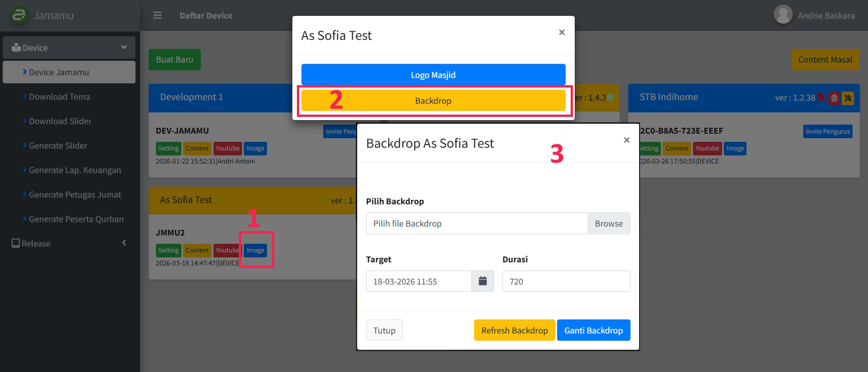Click the Andrie Baskara user avatar
Image resolution: width=868 pixels, height=372 pixels.
pyautogui.click(x=783, y=14)
